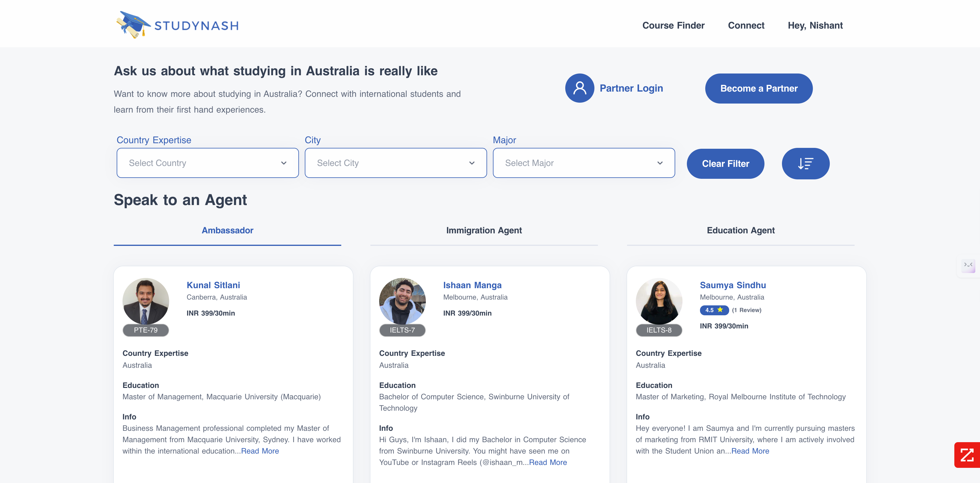This screenshot has height=483, width=980.
Task: Click the Major filter label
Action: pyautogui.click(x=505, y=140)
